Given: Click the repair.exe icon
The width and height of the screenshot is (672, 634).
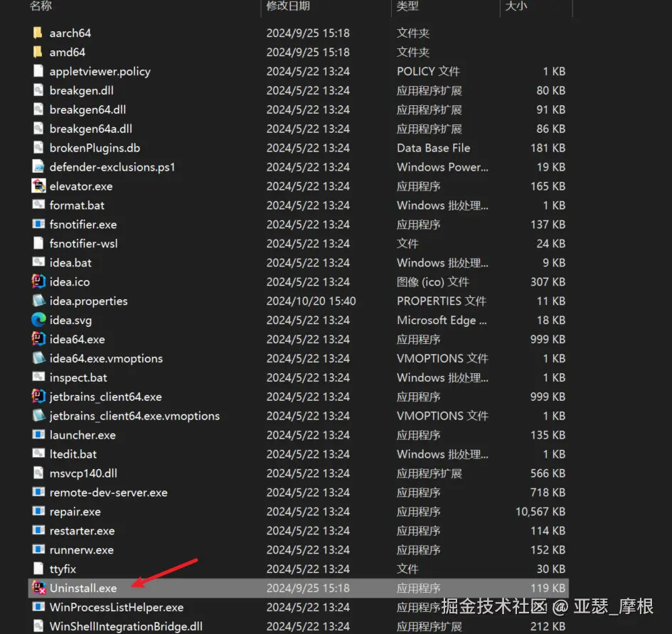Looking at the screenshot, I should (x=38, y=510).
